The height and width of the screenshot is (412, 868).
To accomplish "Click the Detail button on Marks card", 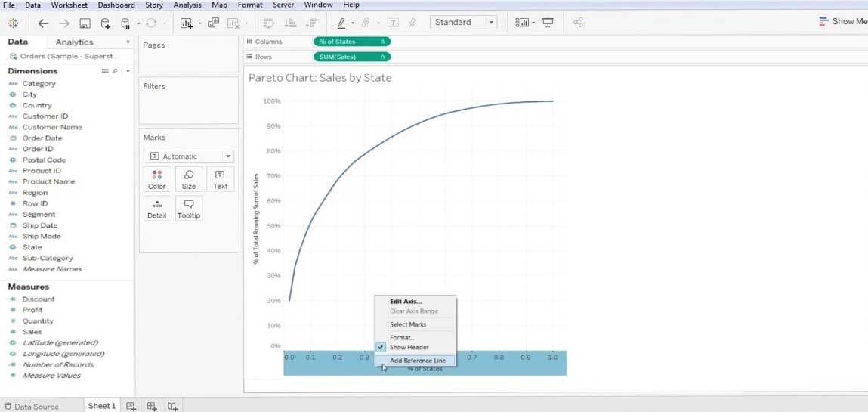I will pyautogui.click(x=156, y=209).
